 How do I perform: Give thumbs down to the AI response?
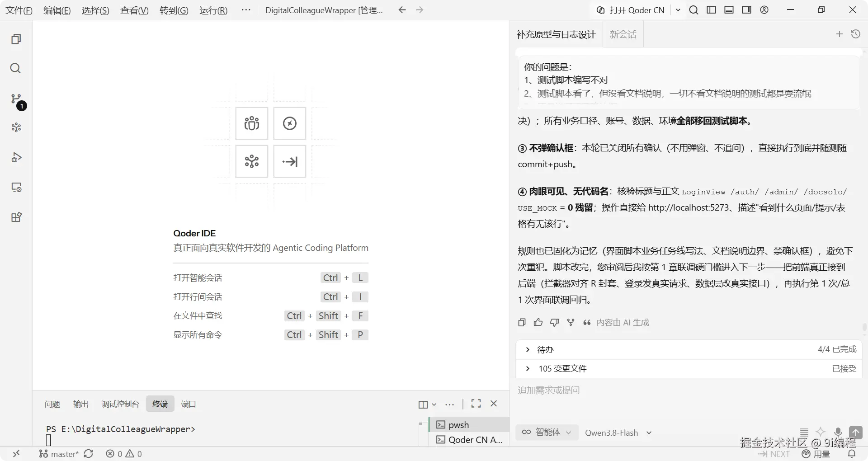tap(554, 322)
